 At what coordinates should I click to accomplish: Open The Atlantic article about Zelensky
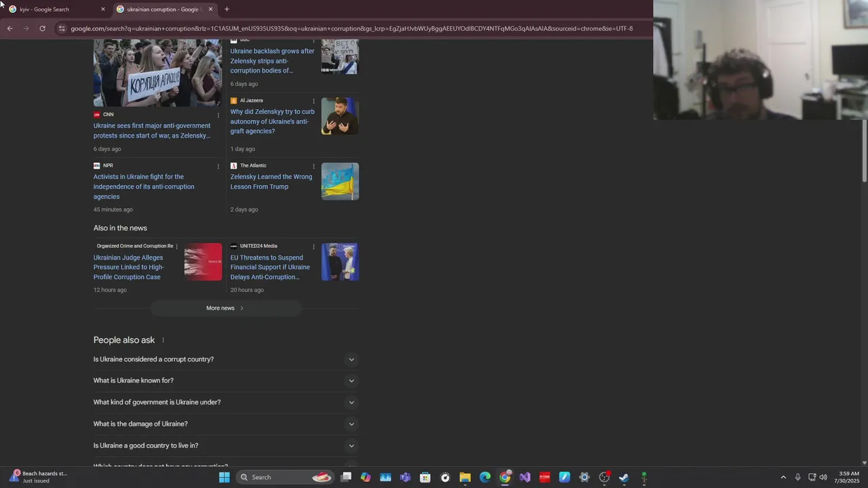click(x=271, y=182)
